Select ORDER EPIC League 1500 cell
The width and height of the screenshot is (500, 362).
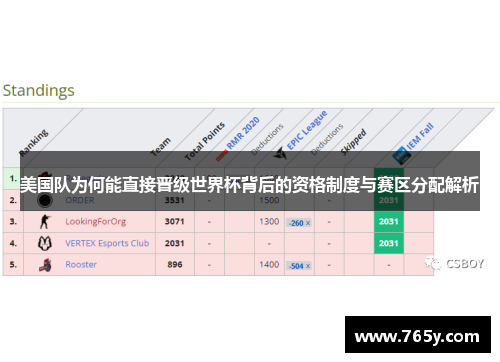pyautogui.click(x=269, y=200)
